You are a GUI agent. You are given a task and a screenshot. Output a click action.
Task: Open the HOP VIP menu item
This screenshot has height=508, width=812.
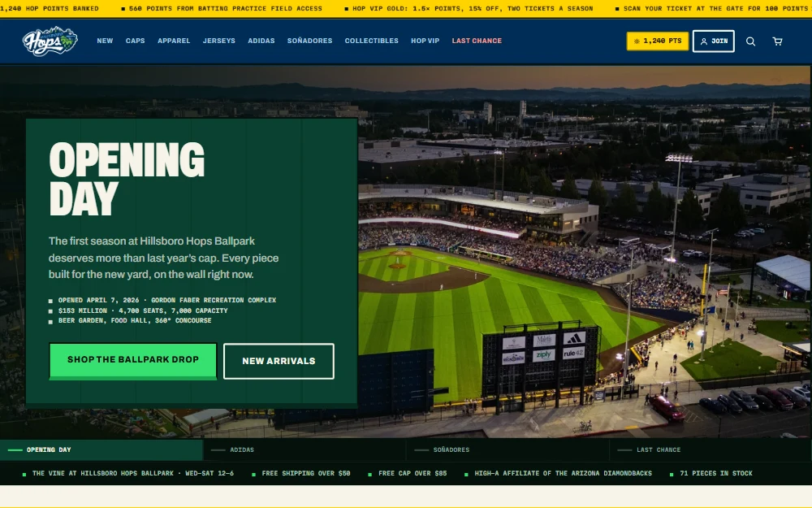(425, 41)
